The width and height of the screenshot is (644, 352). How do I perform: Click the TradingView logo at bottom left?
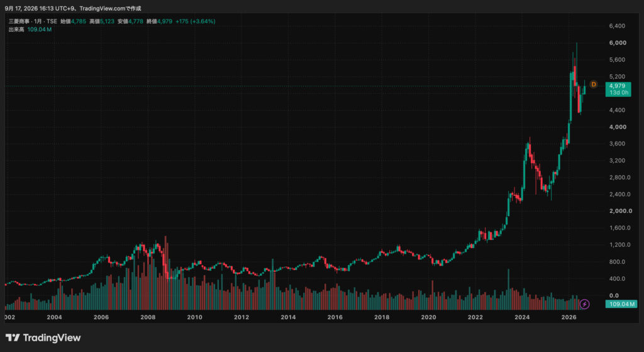(x=43, y=338)
